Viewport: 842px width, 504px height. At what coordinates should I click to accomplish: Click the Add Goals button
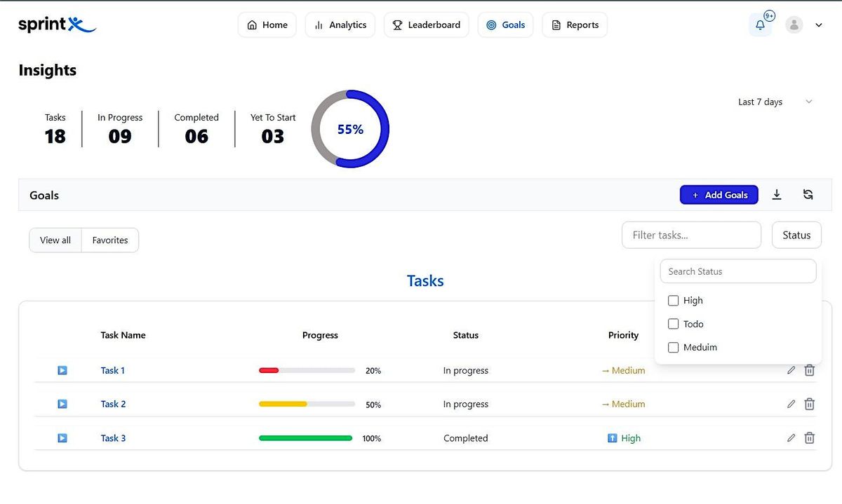click(x=719, y=195)
